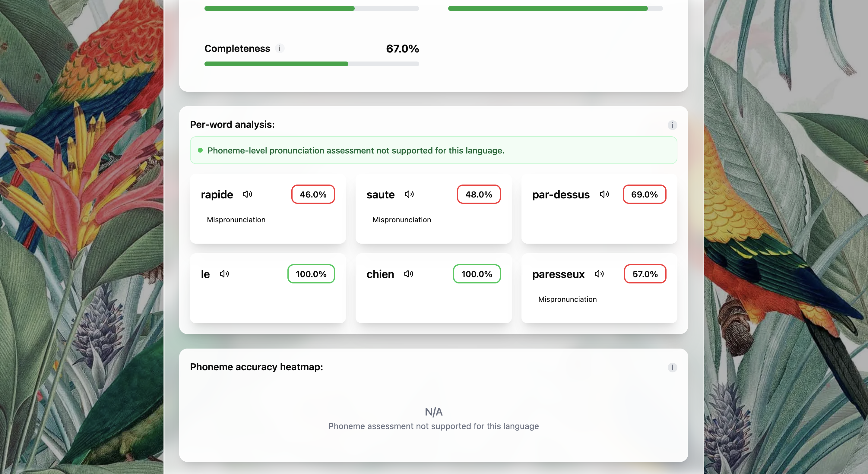Viewport: 868px width, 474px height.
Task: Click the 100.0% badge for le
Action: point(311,274)
